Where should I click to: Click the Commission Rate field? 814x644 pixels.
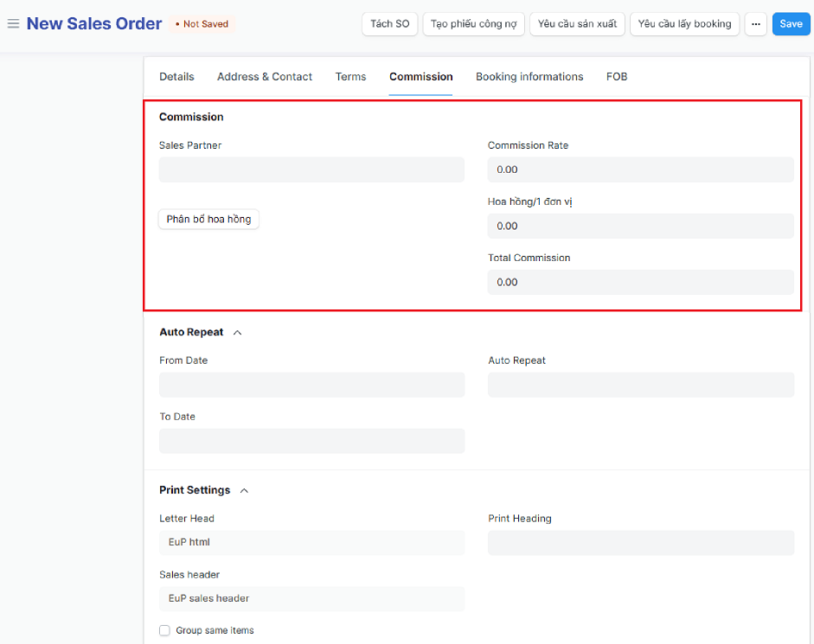(640, 169)
